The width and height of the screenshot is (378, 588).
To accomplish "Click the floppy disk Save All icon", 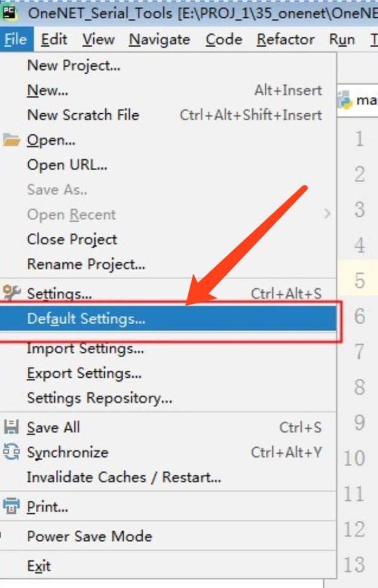I will click(11, 427).
